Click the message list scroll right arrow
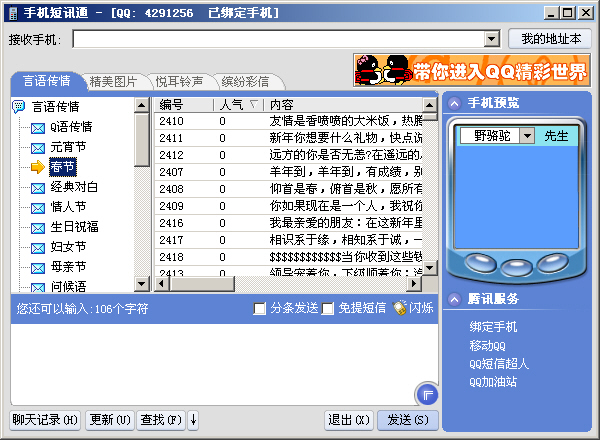Screen dimensions: 600x440 414,284
